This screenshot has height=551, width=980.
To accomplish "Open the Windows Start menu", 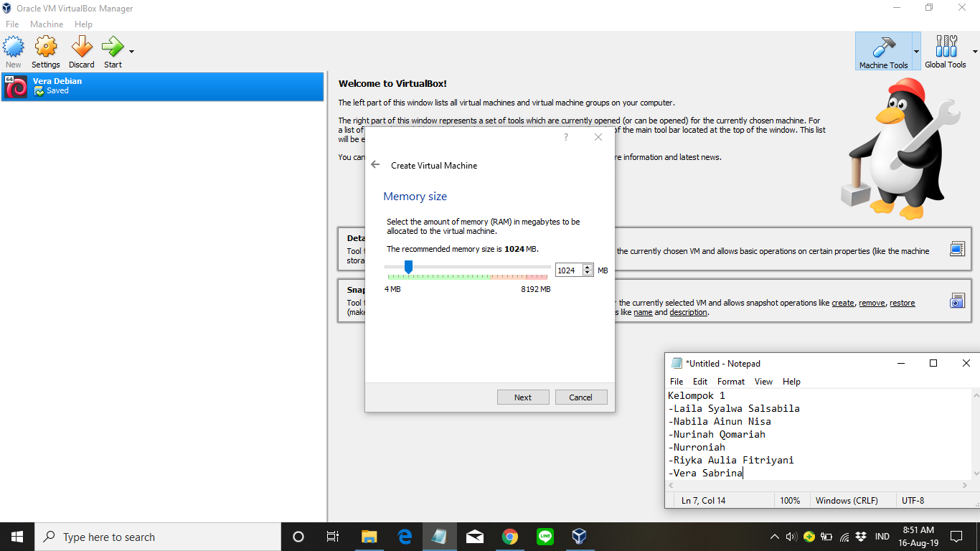I will click(x=17, y=537).
